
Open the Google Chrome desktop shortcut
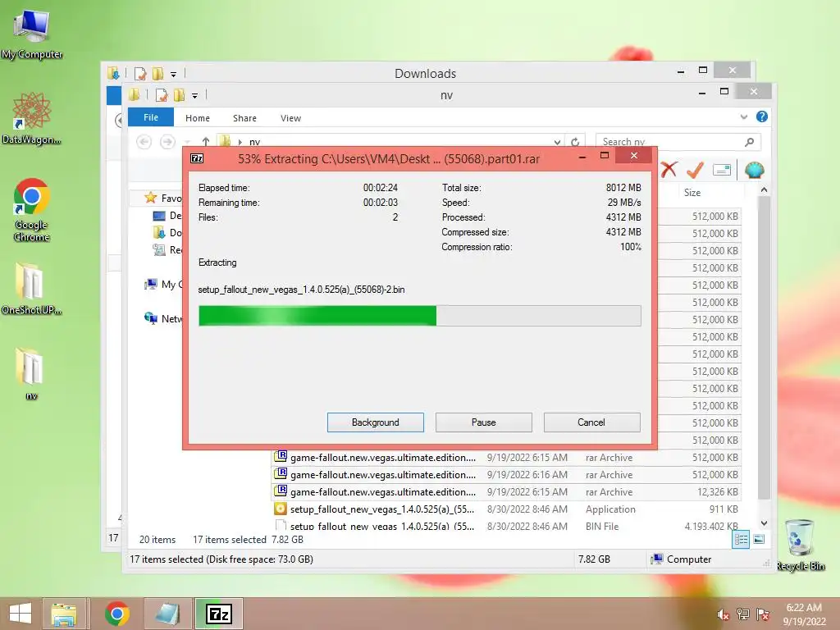point(32,210)
